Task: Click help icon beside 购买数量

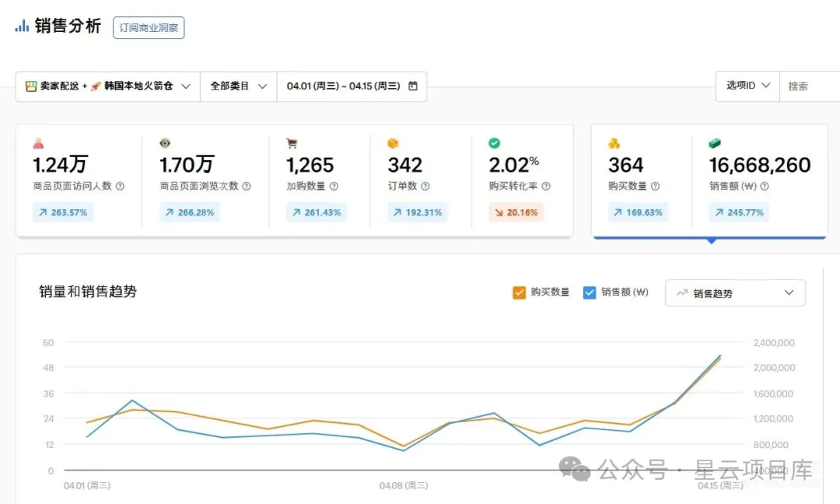Action: [x=656, y=187]
